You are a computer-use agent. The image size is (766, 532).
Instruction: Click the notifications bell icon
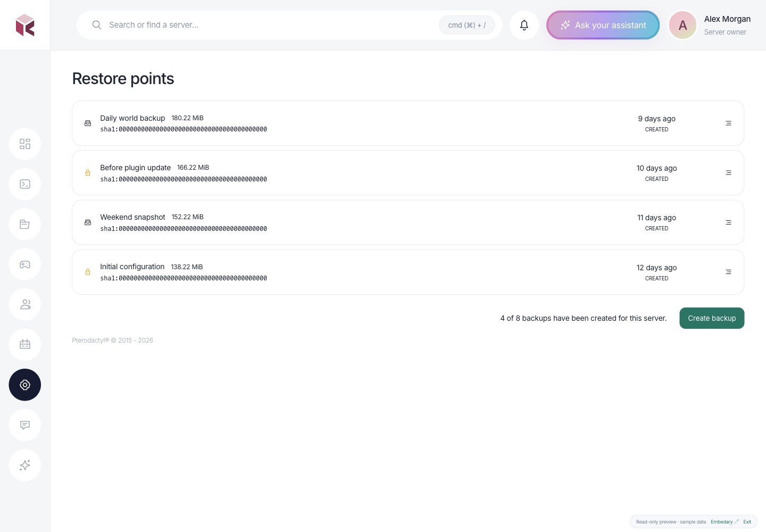pyautogui.click(x=524, y=25)
